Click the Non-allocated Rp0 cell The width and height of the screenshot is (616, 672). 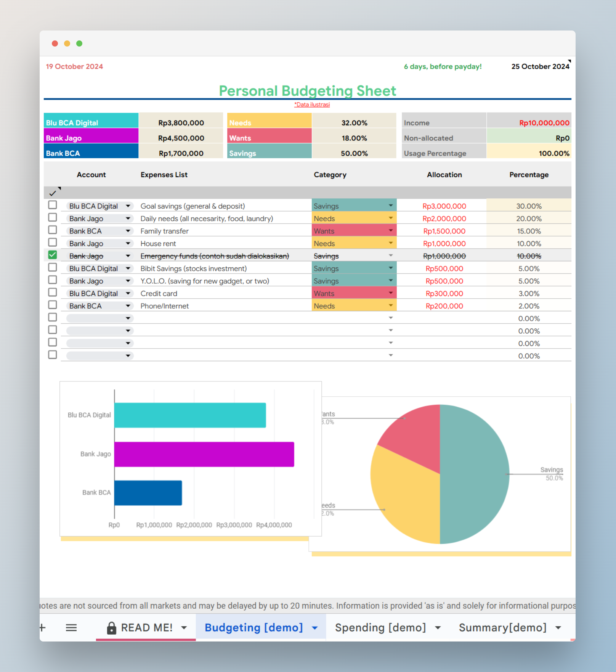point(529,135)
